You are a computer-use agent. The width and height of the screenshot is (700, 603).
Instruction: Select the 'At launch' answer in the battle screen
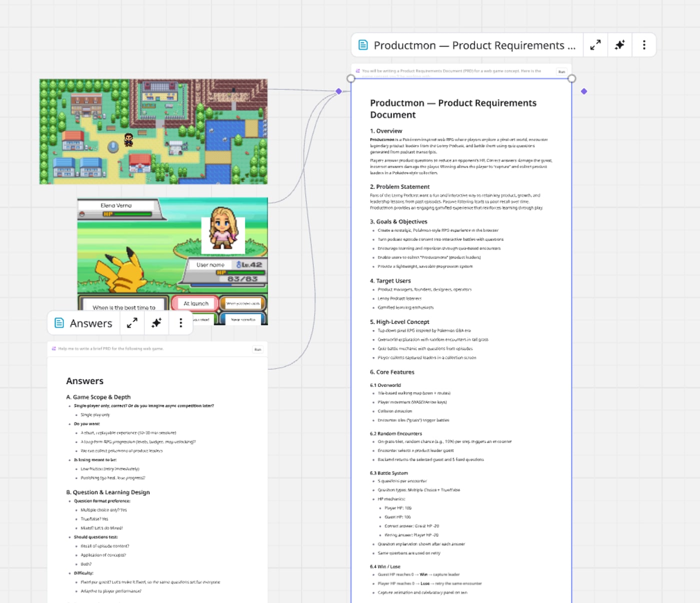[194, 303]
